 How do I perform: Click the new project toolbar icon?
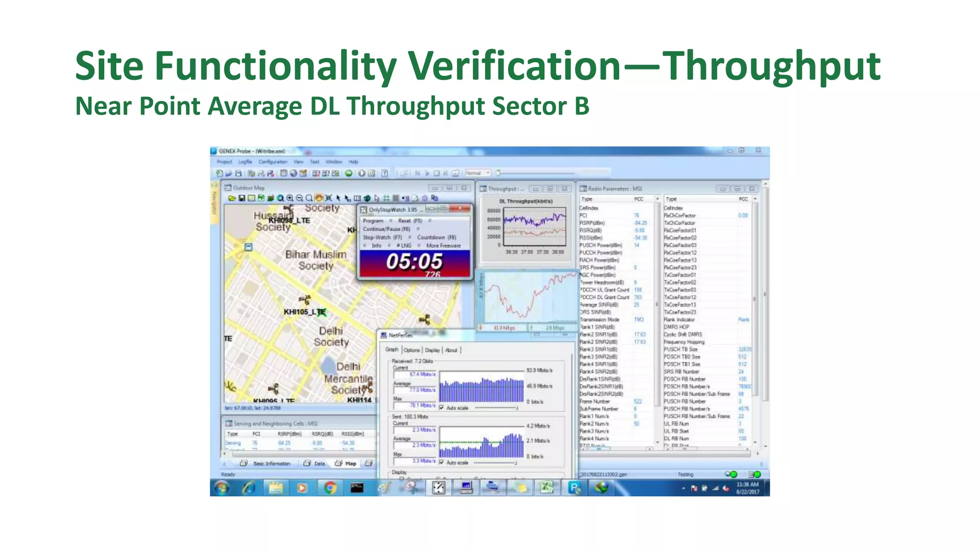click(219, 173)
